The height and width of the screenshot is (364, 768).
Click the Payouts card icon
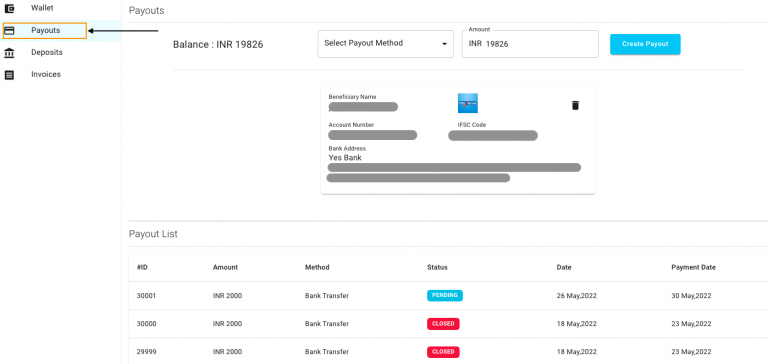pyautogui.click(x=9, y=30)
